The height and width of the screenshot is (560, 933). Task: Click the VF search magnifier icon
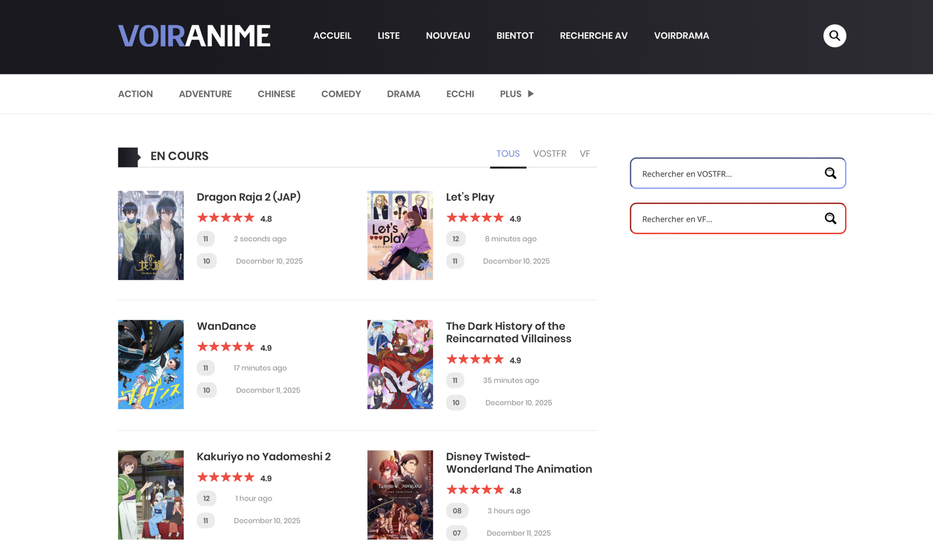tap(830, 219)
